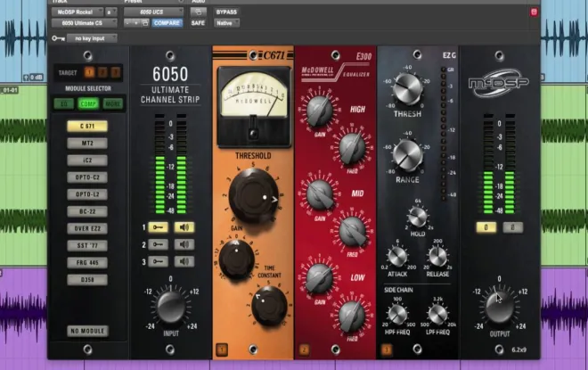The image size is (588, 370).
Task: Toggle speaker monitor for slot 3
Action: click(184, 261)
